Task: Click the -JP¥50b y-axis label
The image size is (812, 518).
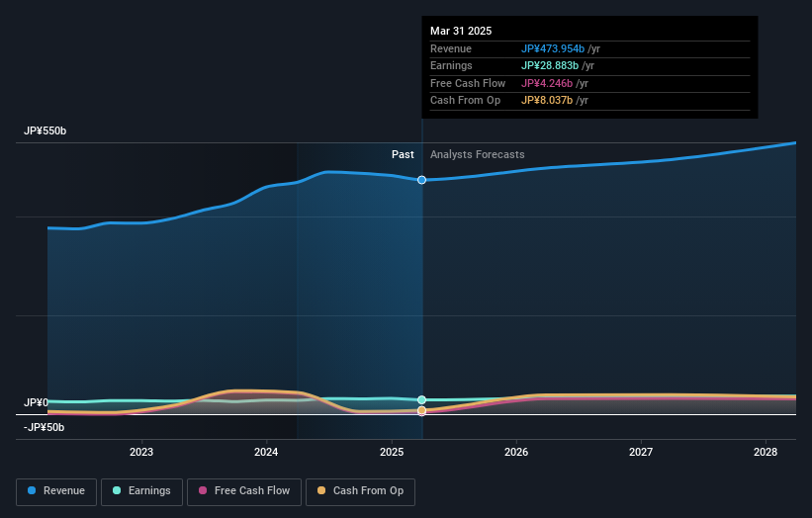Action: 45,427
